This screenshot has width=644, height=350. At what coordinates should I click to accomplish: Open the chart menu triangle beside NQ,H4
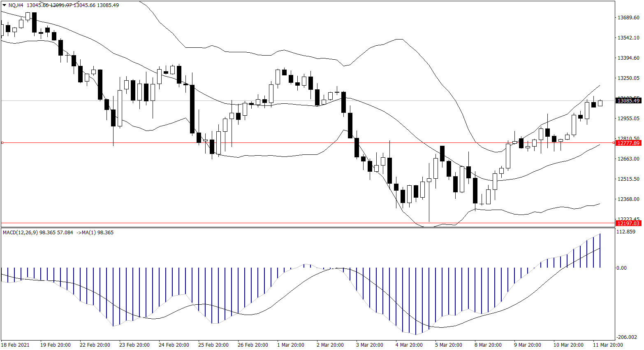[4, 5]
